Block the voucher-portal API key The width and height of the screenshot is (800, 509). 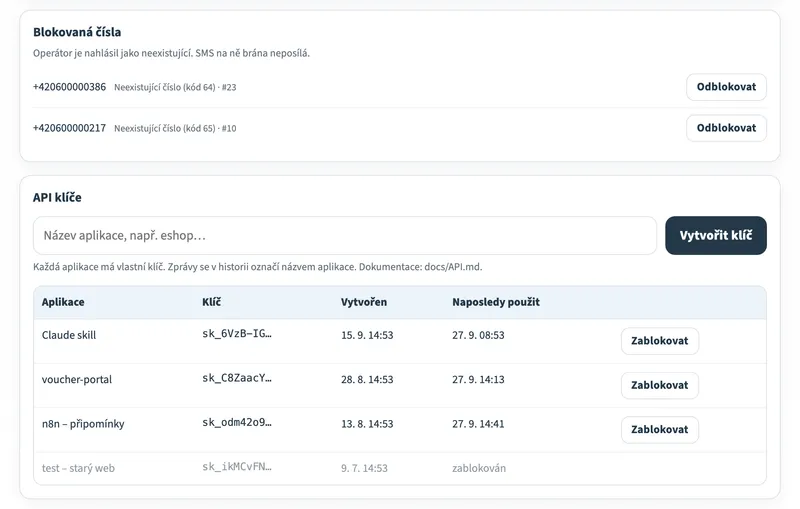point(660,385)
